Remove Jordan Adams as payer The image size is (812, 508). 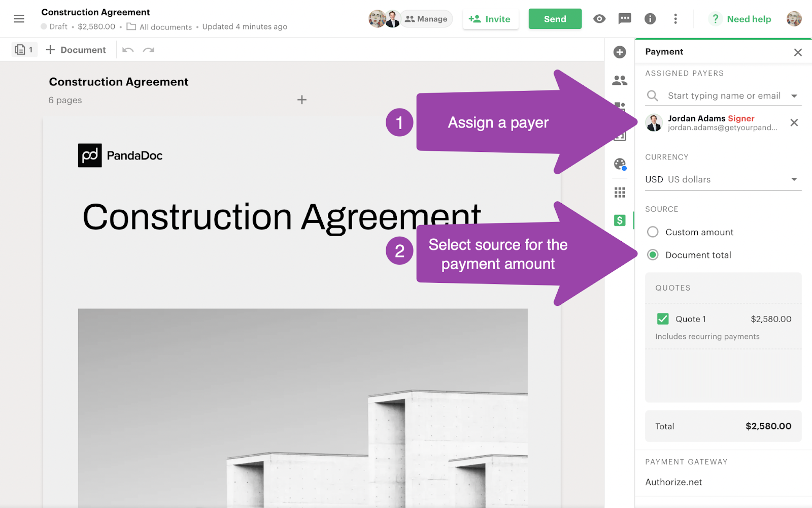pos(794,122)
